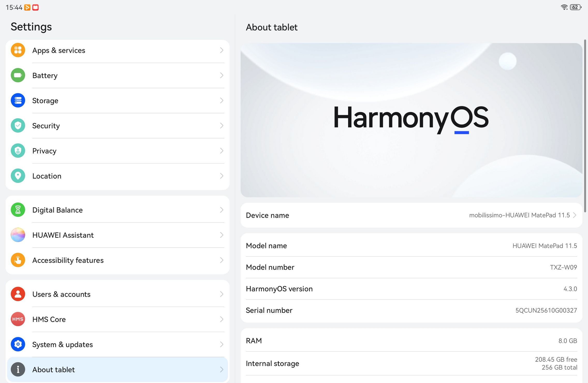The width and height of the screenshot is (588, 383).
Task: Tap the Location pin icon
Action: click(18, 176)
